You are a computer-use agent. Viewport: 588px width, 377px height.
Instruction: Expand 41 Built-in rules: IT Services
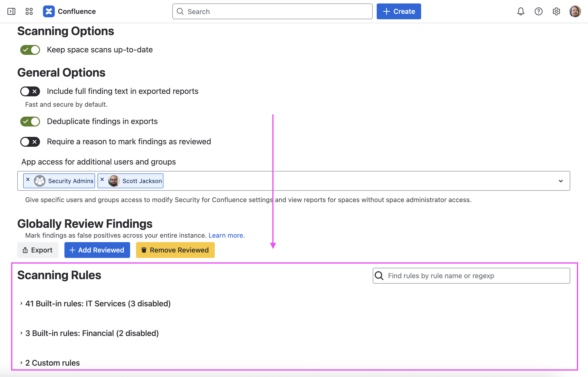(x=98, y=304)
